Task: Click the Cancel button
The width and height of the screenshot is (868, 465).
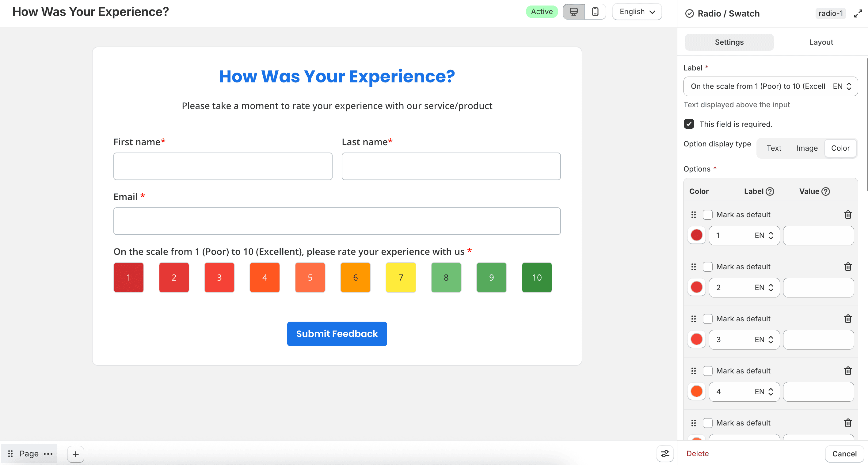Action: click(x=844, y=454)
